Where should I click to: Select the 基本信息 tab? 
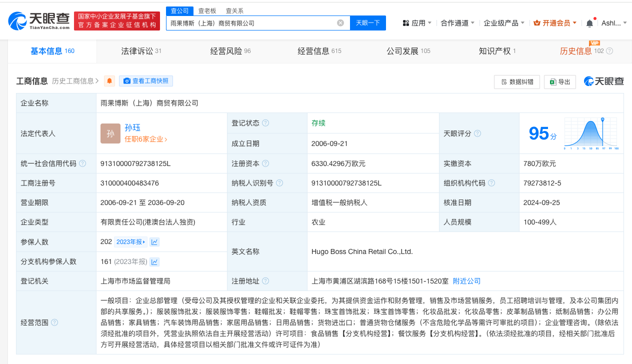pos(52,51)
